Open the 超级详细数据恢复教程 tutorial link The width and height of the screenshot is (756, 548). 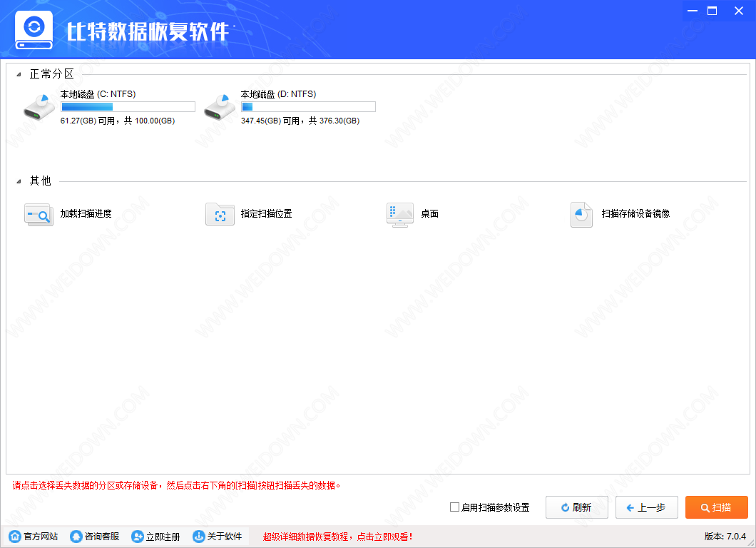tap(338, 537)
